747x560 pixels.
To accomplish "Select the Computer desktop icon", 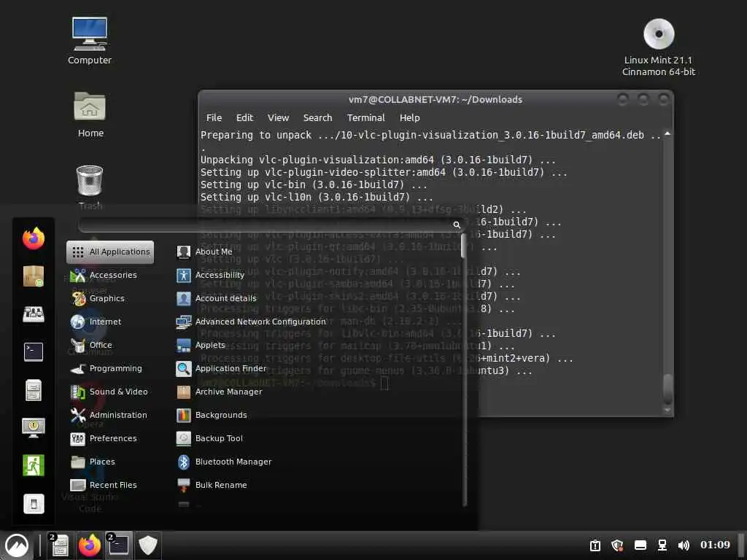I will (90, 41).
